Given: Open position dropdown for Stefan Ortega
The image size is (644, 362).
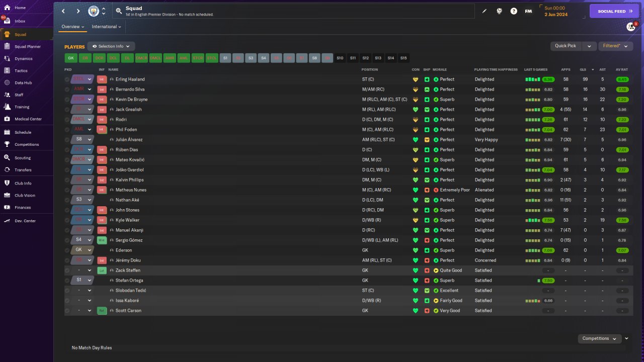Looking at the screenshot, I should tap(90, 281).
